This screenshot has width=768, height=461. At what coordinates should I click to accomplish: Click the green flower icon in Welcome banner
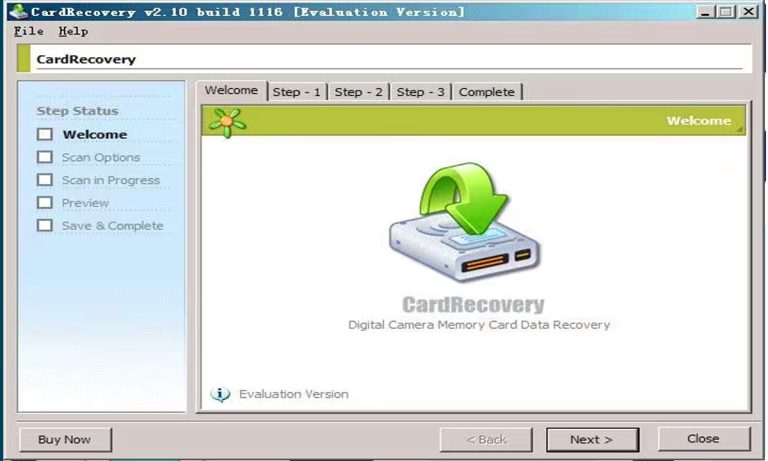(227, 122)
